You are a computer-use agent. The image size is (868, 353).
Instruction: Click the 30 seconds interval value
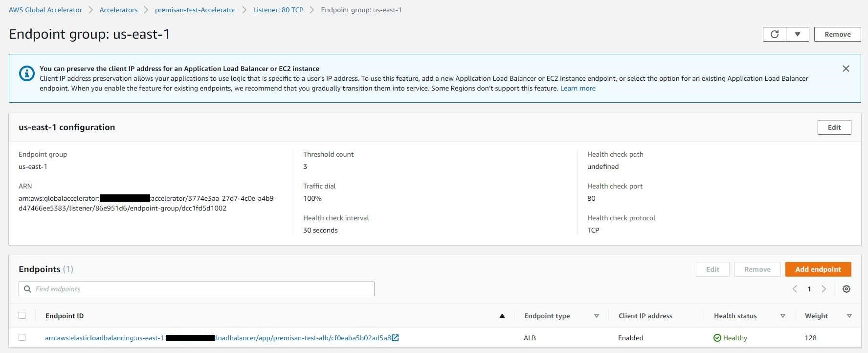(x=320, y=230)
